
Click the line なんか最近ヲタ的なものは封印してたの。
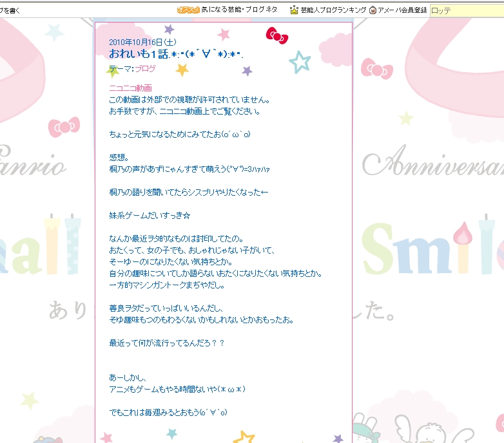(x=176, y=238)
